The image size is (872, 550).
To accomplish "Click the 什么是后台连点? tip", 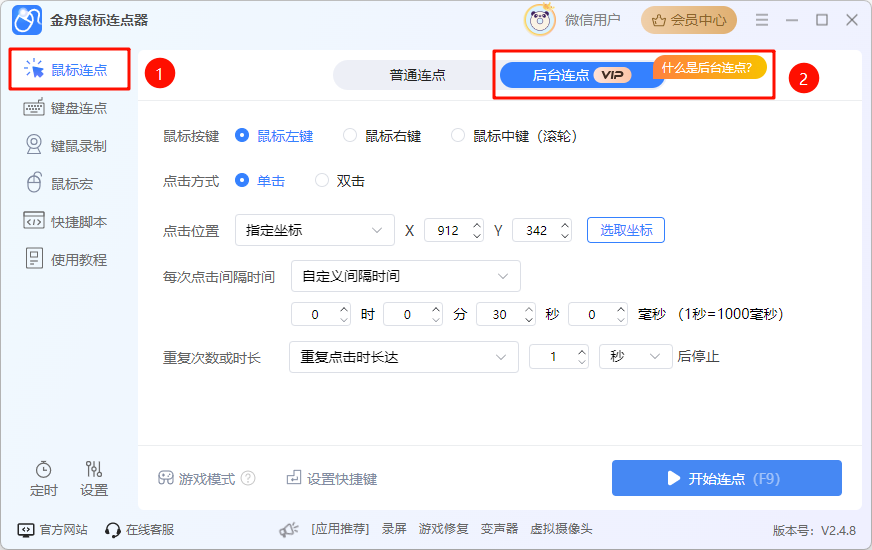I will [710, 68].
